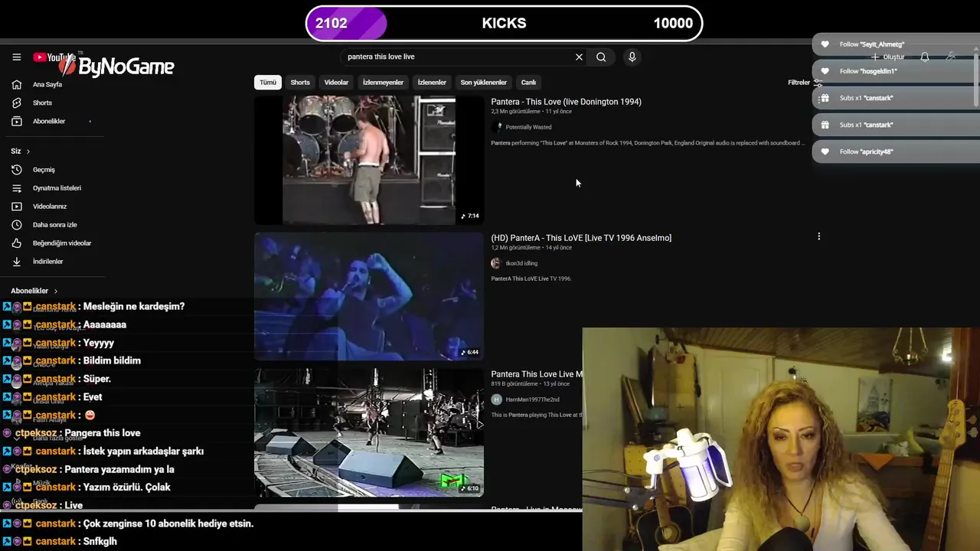This screenshot has width=980, height=551.
Task: Open İndirilenler download icon
Action: coord(17,261)
